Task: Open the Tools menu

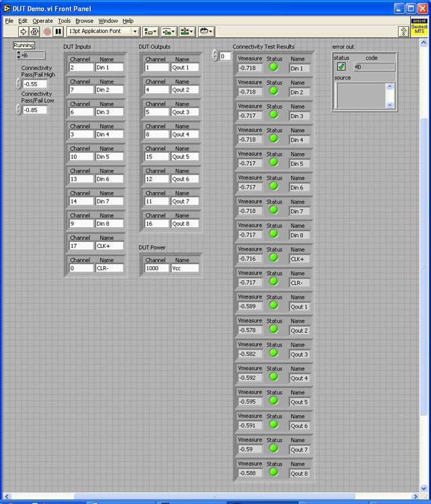Action: (64, 21)
